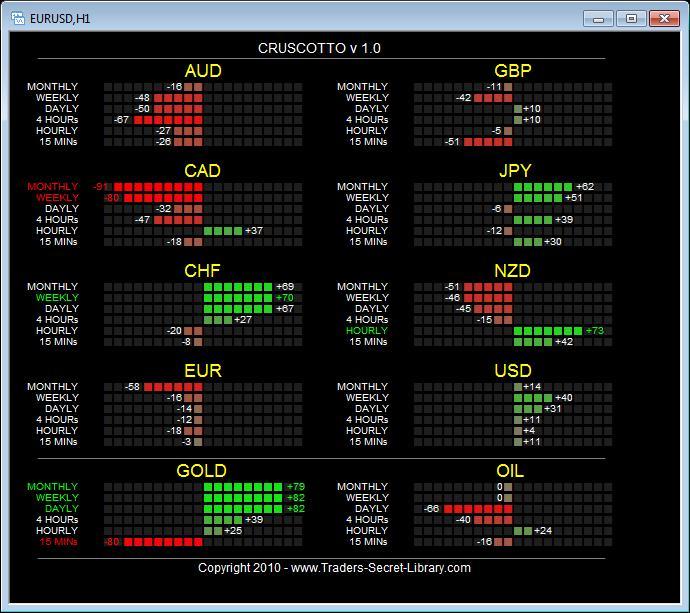
Task: Select the CHF currency heading
Action: coord(202,271)
